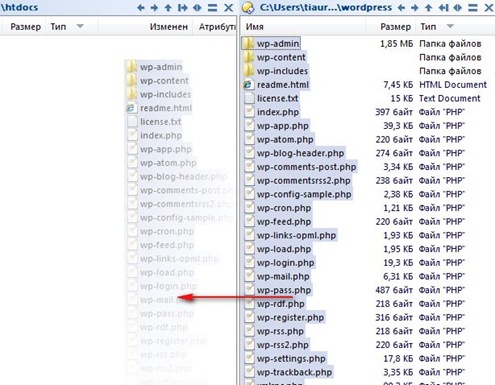495x385 pixels.
Task: Select wp-rdf.php in right pane
Action: (281, 303)
